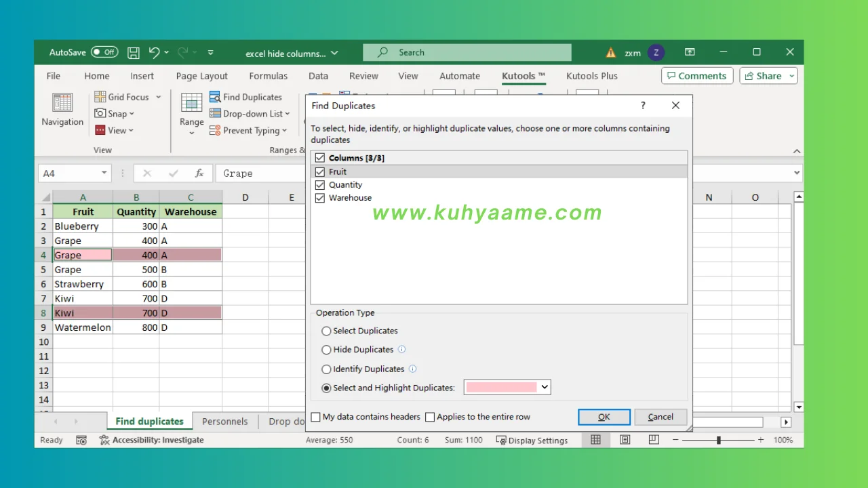Switch to Normal view icon
The width and height of the screenshot is (868, 488).
(595, 440)
